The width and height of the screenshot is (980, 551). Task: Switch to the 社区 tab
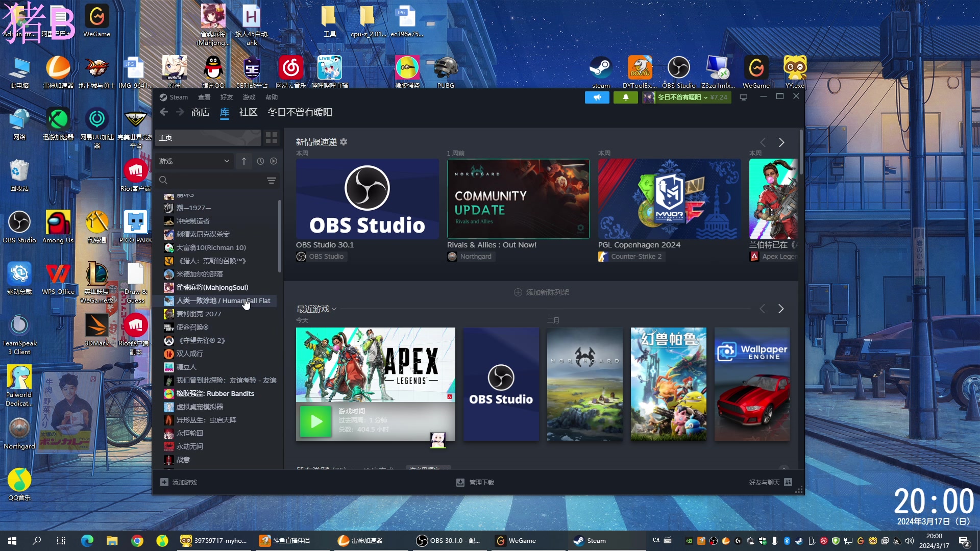click(248, 112)
